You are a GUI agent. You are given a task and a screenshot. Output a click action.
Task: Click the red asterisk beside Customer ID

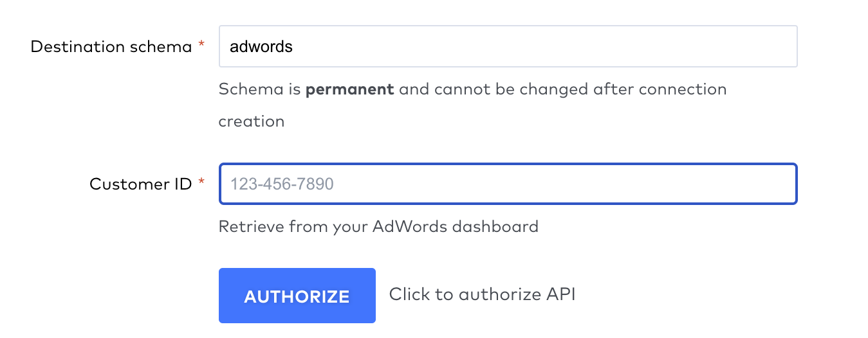point(201,183)
